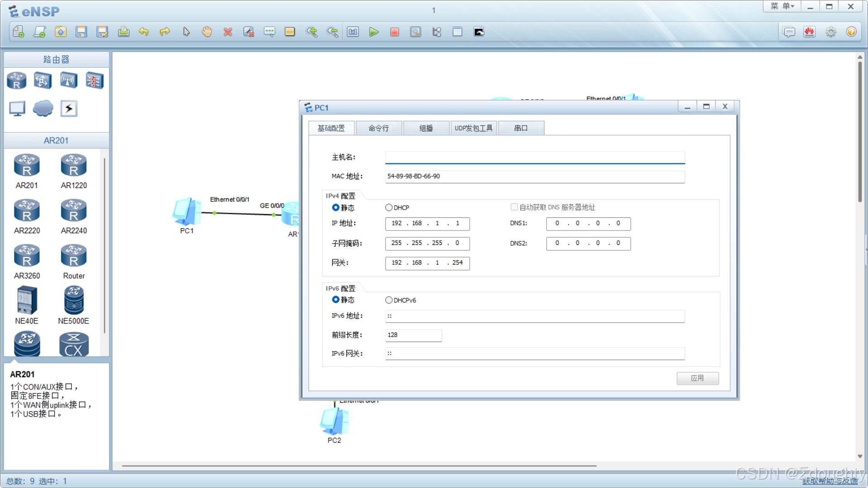Click the 前缀长度 input field

point(413,335)
